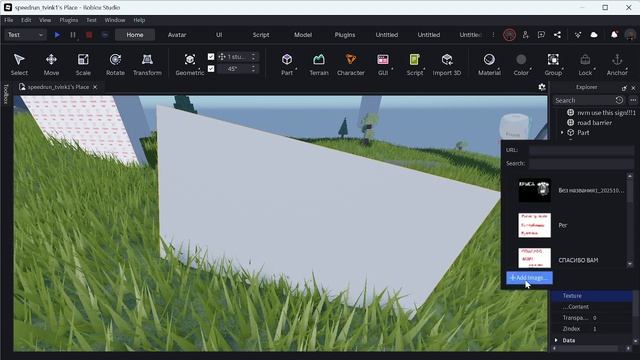640x360 pixels.
Task: Choose the black Без названия image
Action: 534,190
